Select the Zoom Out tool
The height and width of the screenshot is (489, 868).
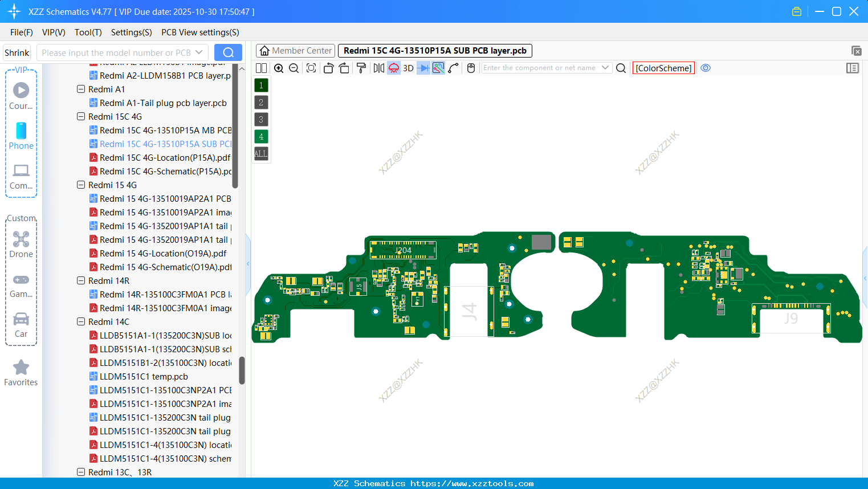click(294, 68)
